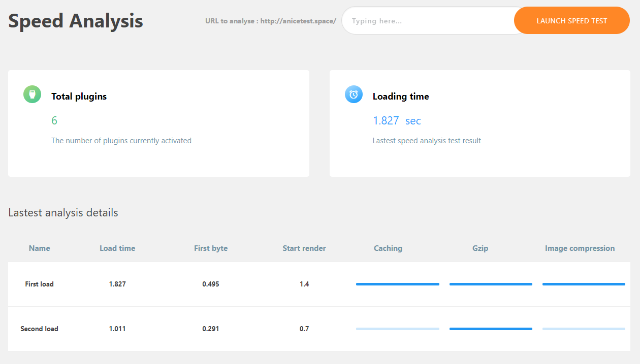Click First load's first byte 0.495
Image resolution: width=640 pixels, height=364 pixels.
(211, 284)
